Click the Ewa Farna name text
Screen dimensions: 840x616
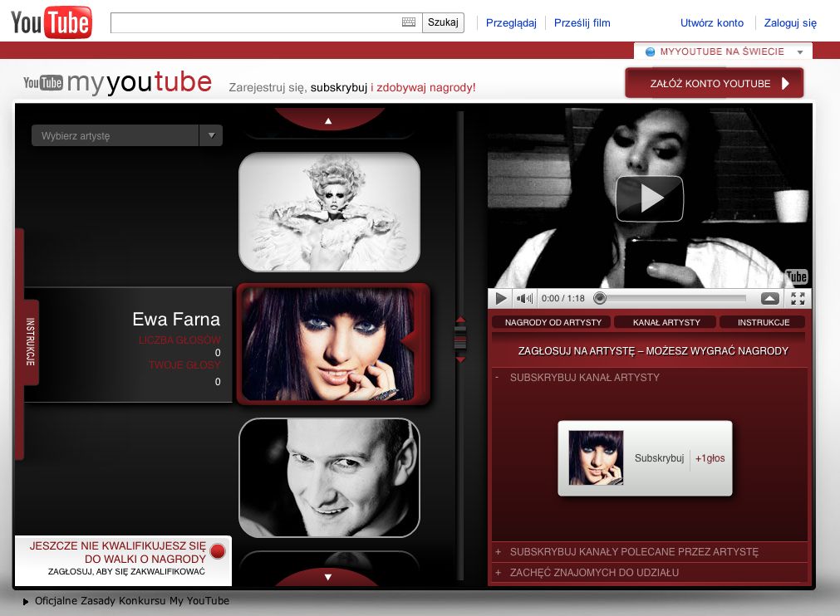coord(176,319)
